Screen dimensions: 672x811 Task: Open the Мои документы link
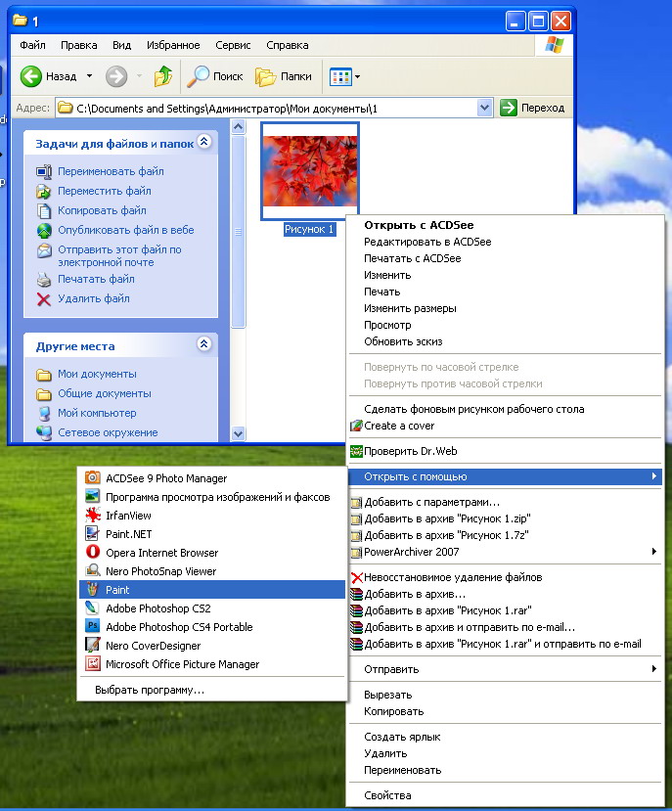pyautogui.click(x=97, y=374)
